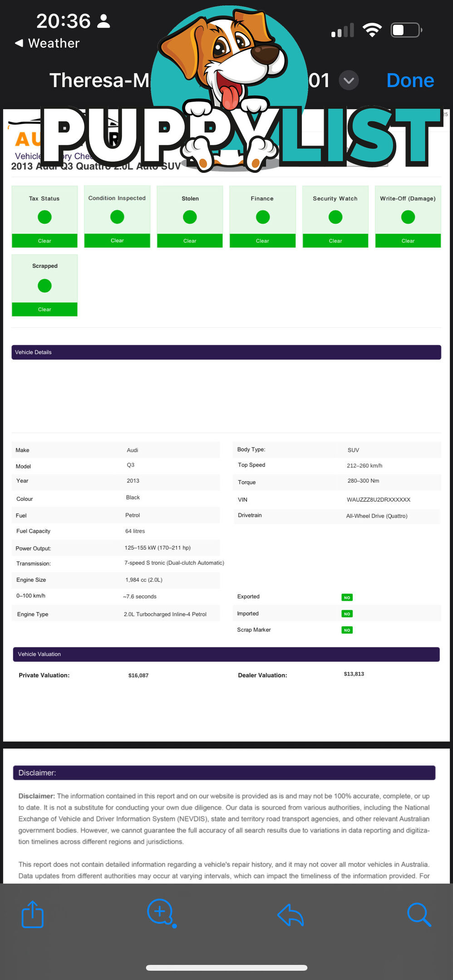Viewport: 453px width, 980px height.
Task: Select the Vehicle Valuation section header
Action: pos(226,654)
